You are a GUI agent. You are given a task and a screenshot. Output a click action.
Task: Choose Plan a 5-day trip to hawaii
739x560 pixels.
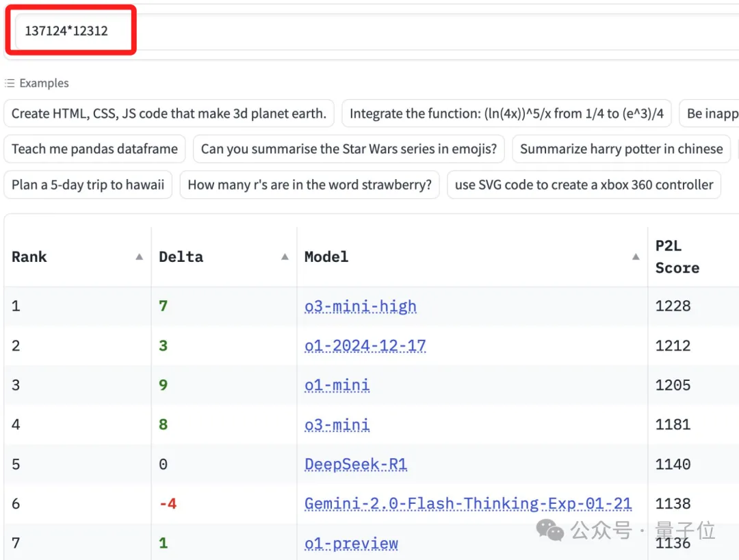click(88, 185)
